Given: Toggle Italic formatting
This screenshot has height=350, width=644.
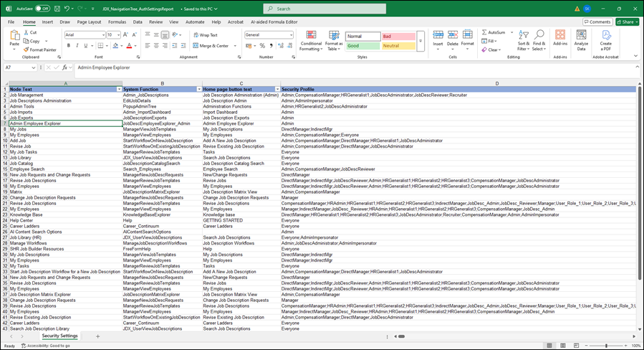Looking at the screenshot, I should click(x=77, y=46).
